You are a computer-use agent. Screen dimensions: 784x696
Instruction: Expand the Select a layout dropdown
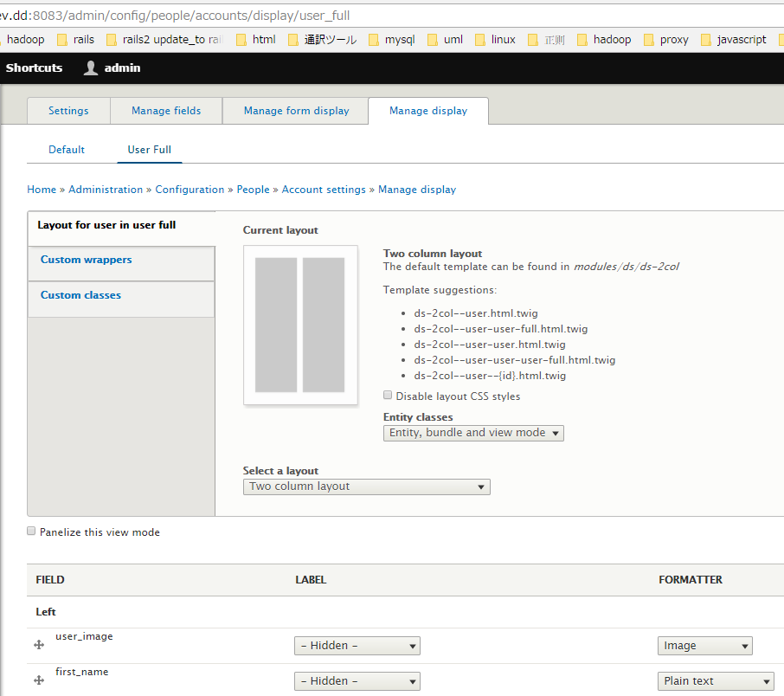click(x=366, y=487)
